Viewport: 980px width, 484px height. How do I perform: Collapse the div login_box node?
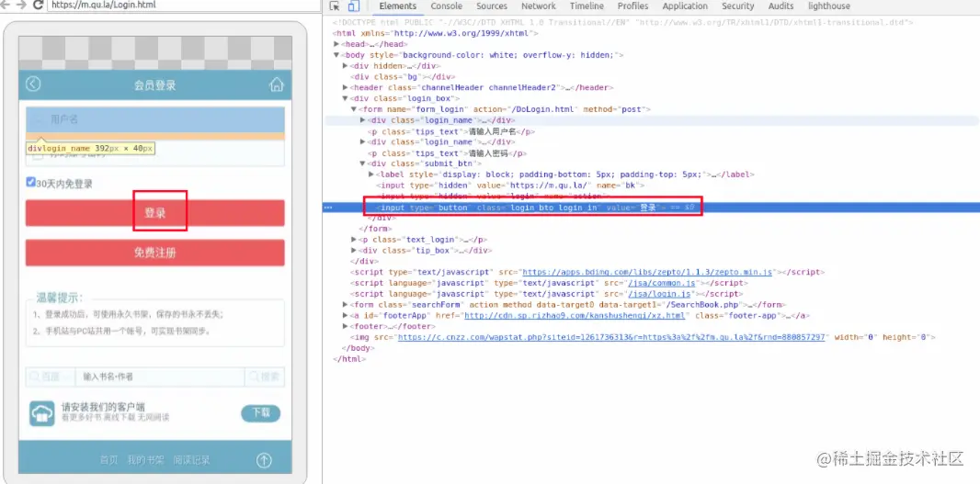coord(346,98)
